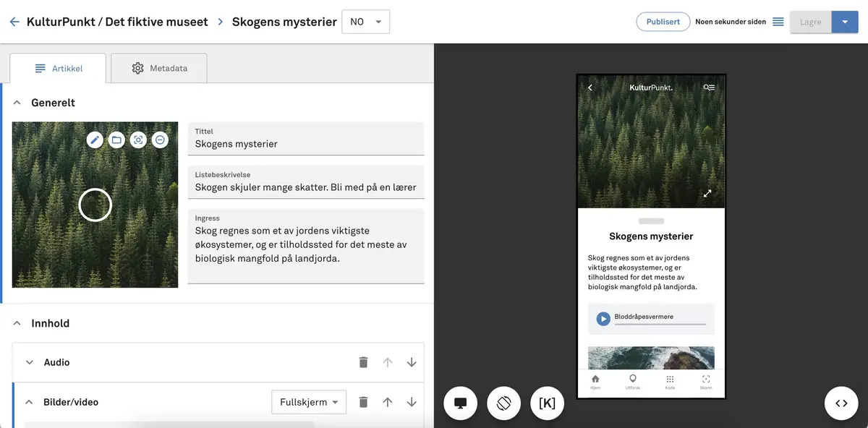
Task: Delete the Audio block with trash icon
Action: click(x=364, y=362)
